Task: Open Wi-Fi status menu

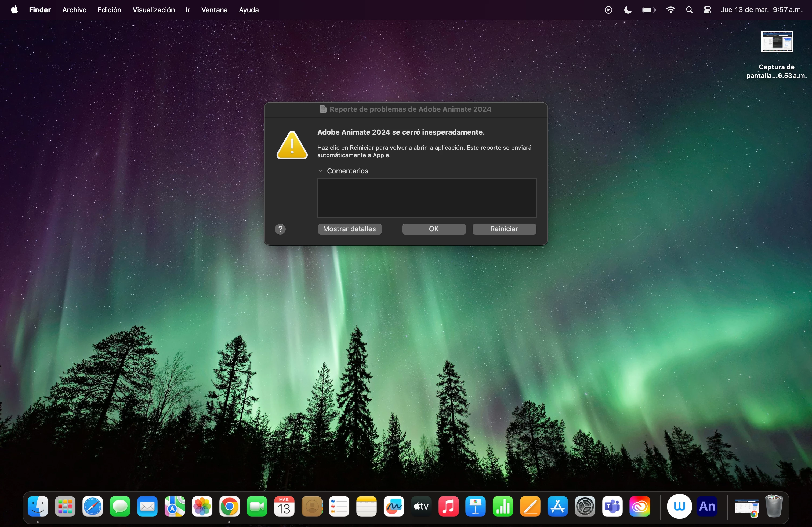Action: coord(670,10)
